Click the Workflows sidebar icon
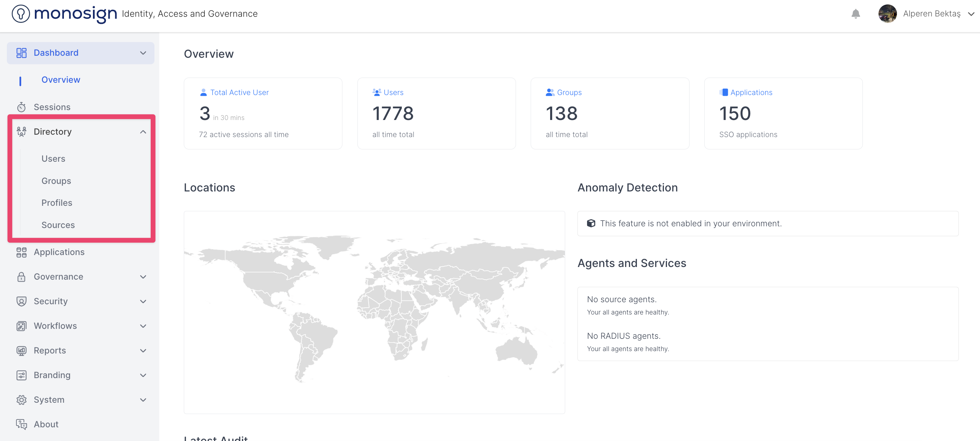The height and width of the screenshot is (441, 980). click(21, 326)
